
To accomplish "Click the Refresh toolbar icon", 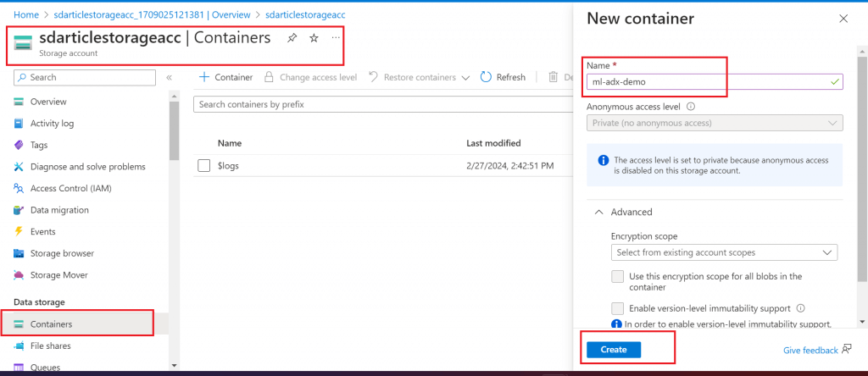I will pyautogui.click(x=486, y=77).
